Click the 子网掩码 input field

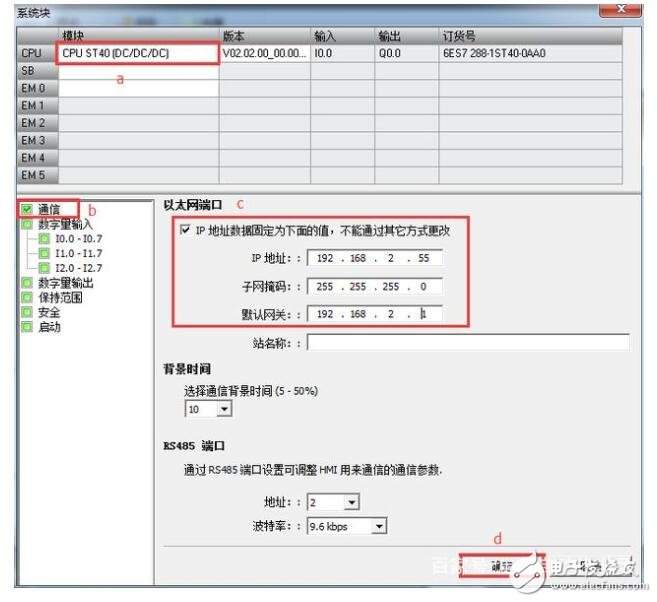click(x=375, y=287)
